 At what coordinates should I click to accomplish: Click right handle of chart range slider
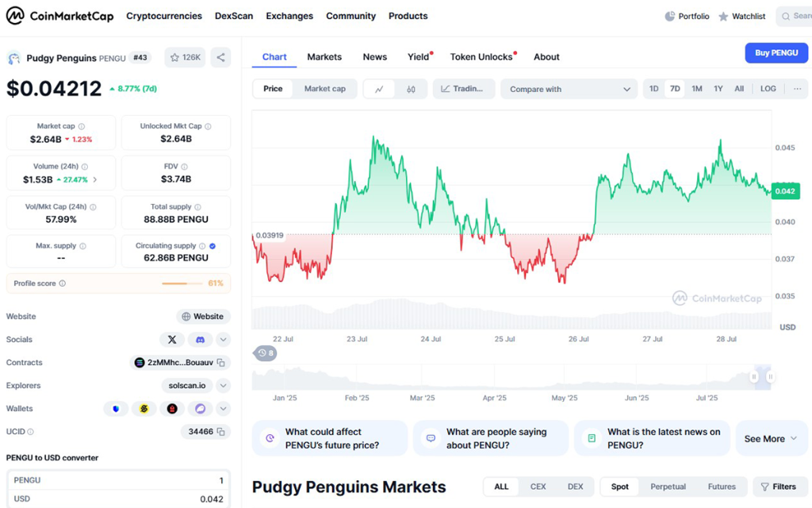point(771,377)
